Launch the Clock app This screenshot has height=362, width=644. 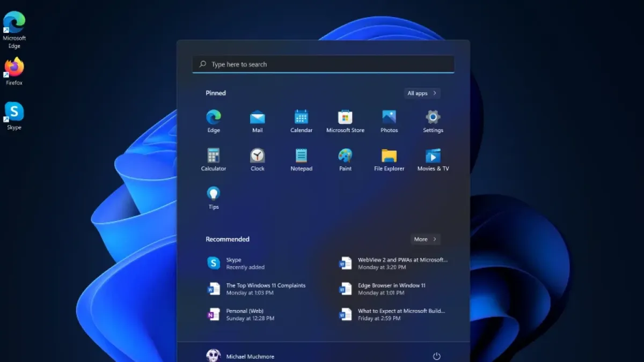coord(258,160)
